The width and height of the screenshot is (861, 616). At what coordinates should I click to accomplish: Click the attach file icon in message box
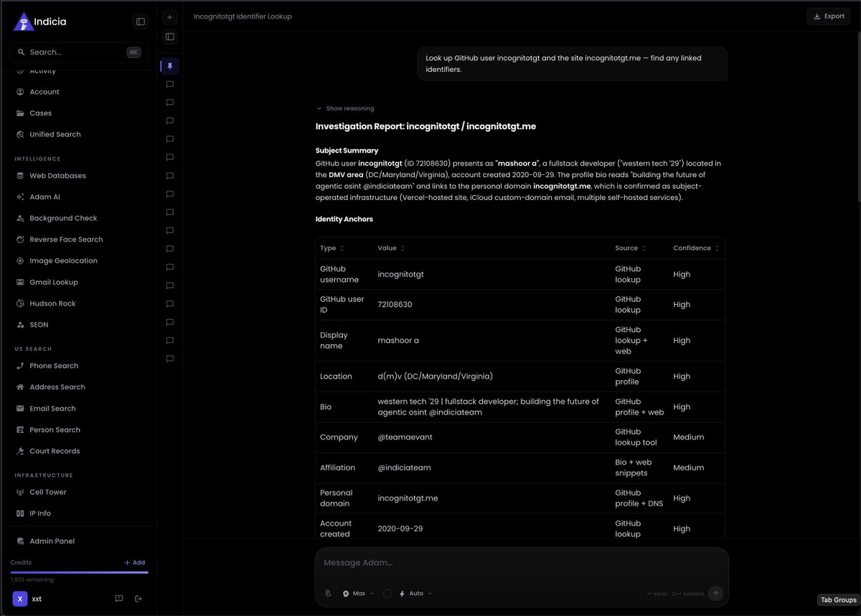coord(328,593)
